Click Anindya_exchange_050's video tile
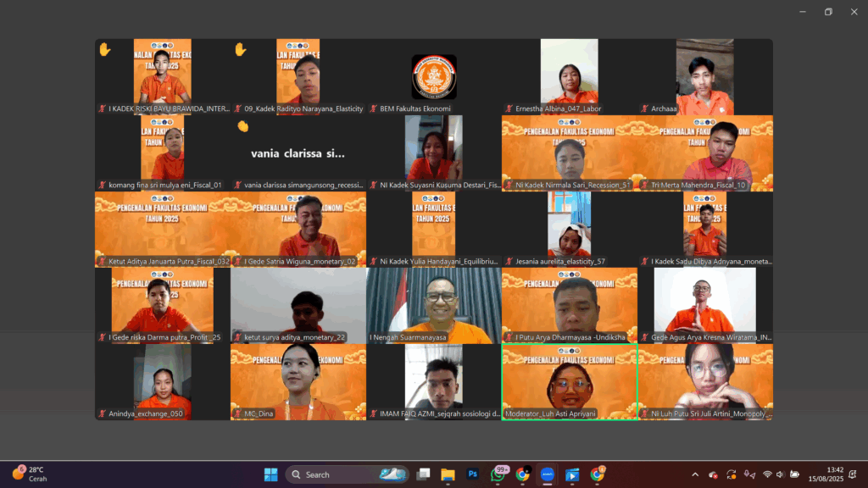Viewport: 868px width, 488px height. point(163,381)
